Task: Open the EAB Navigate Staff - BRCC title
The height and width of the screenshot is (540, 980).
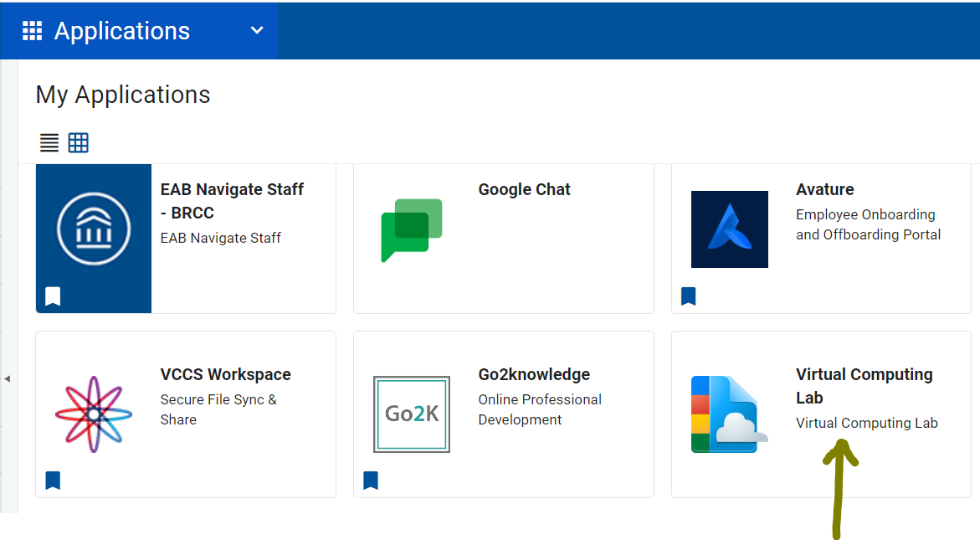Action: click(232, 201)
